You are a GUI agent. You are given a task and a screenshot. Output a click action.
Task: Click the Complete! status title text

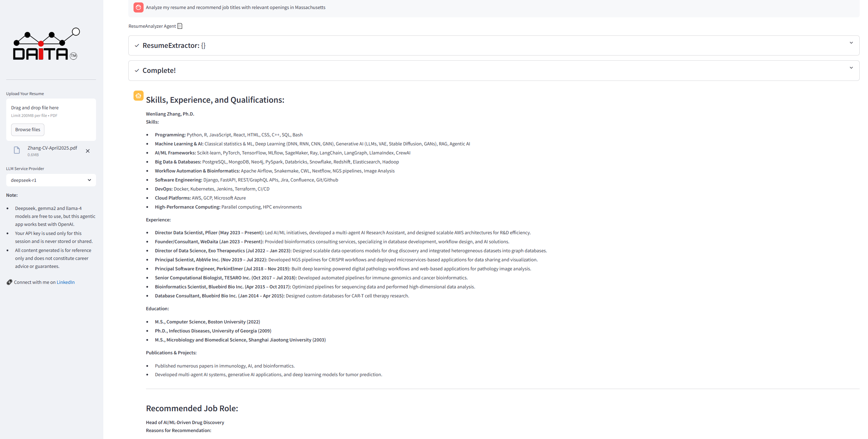(x=159, y=70)
